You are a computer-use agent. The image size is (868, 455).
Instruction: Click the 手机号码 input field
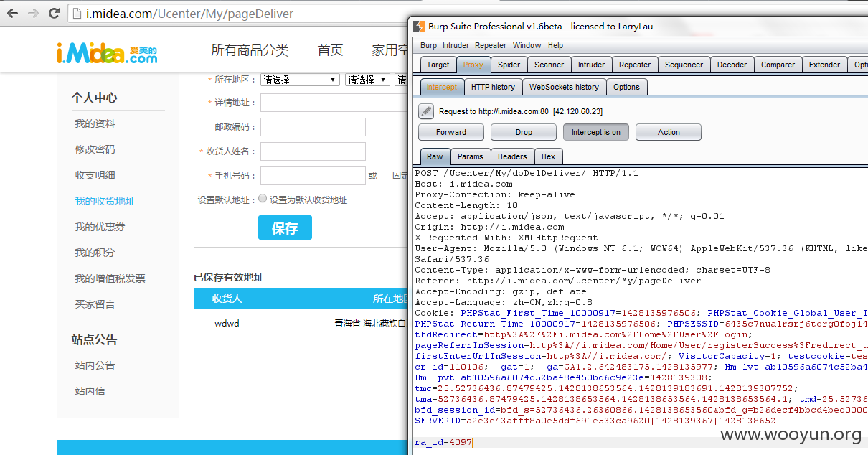pyautogui.click(x=313, y=176)
